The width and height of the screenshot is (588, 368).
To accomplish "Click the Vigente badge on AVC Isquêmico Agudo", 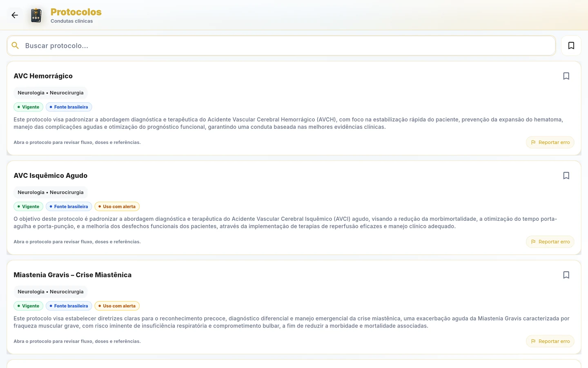I will point(29,206).
